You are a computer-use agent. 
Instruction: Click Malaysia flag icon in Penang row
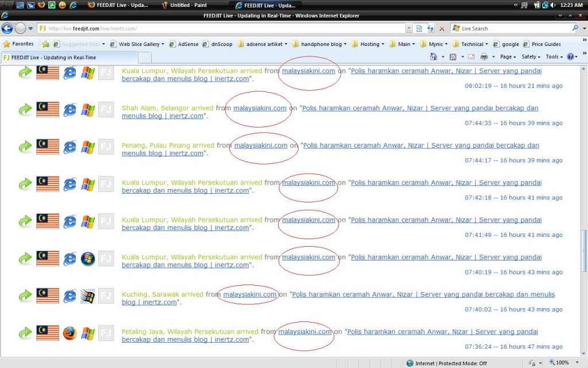(48, 147)
